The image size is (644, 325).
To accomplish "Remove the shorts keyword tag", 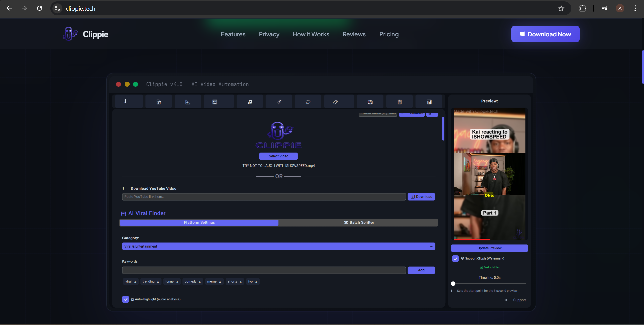I will point(241,282).
